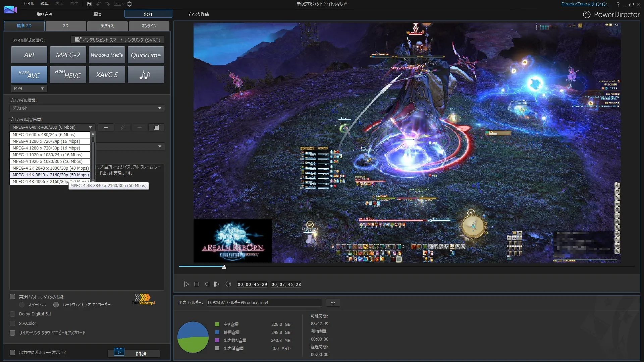The height and width of the screenshot is (362, 644).
Task: Step to the next frame
Action: coord(217,284)
